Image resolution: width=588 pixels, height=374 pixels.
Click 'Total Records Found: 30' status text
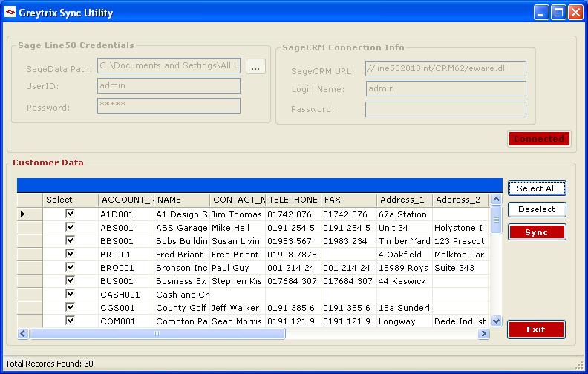coord(49,364)
